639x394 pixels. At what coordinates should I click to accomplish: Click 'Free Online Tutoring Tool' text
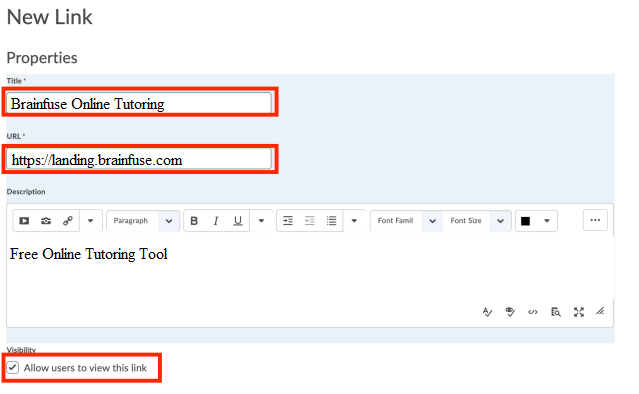coord(89,254)
